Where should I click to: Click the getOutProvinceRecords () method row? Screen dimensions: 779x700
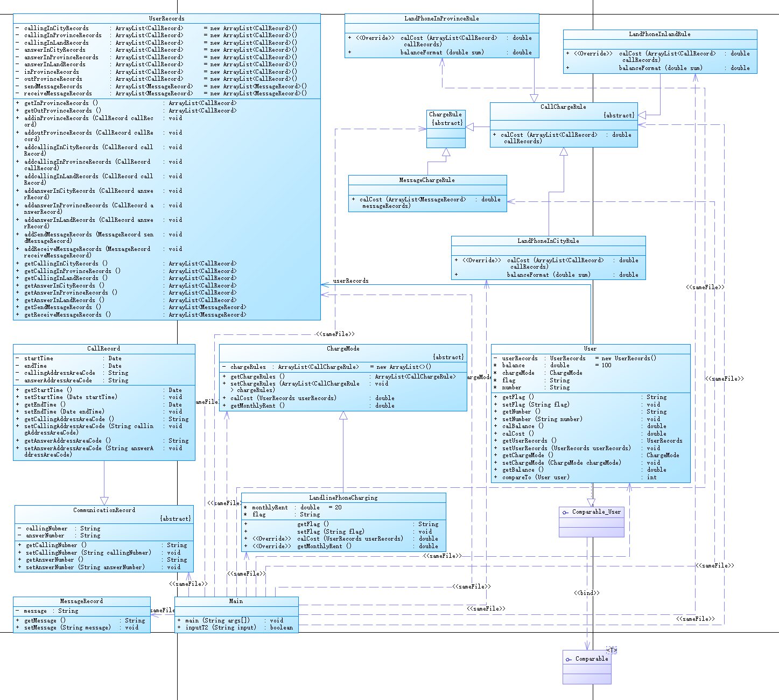[126, 111]
